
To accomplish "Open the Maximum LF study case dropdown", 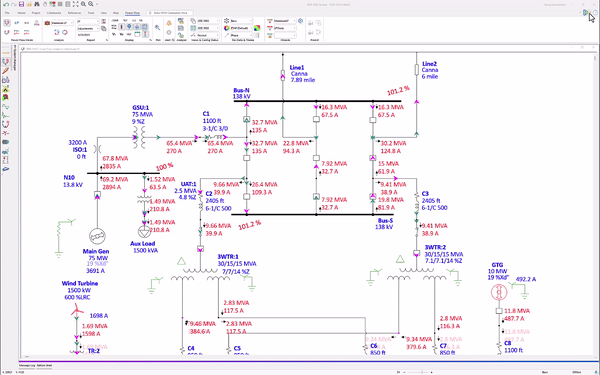I will tap(62, 23).
